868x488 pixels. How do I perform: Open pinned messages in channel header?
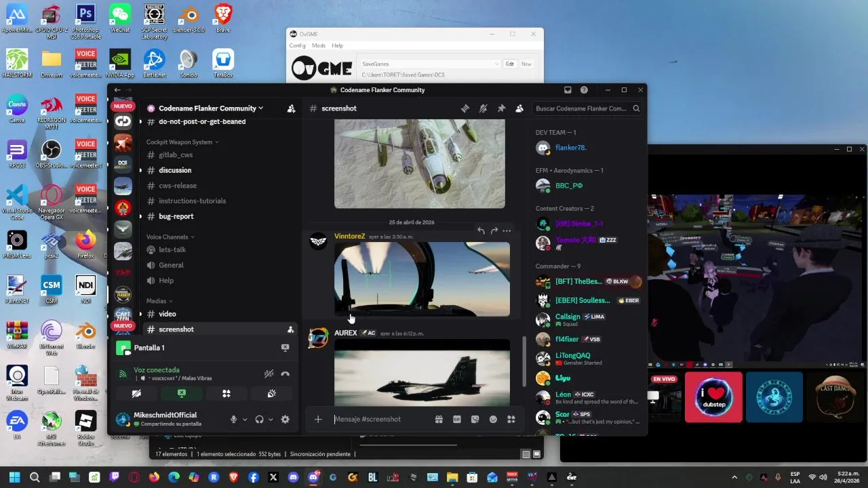tap(501, 108)
